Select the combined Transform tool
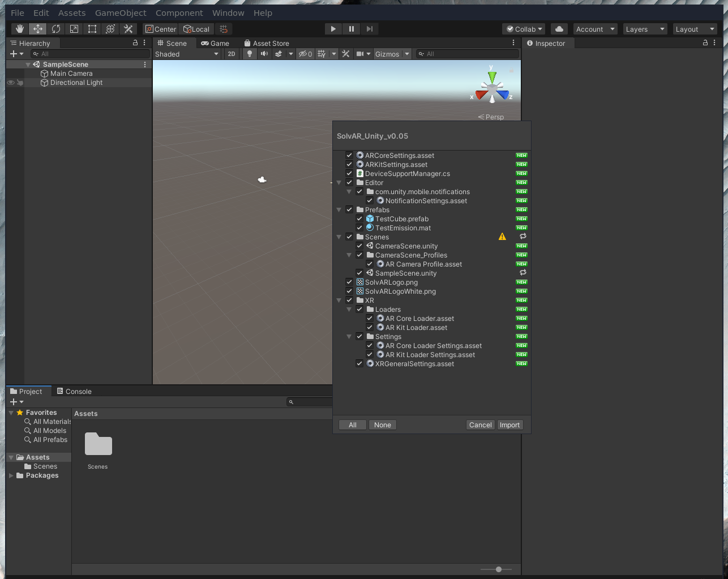 tap(110, 29)
